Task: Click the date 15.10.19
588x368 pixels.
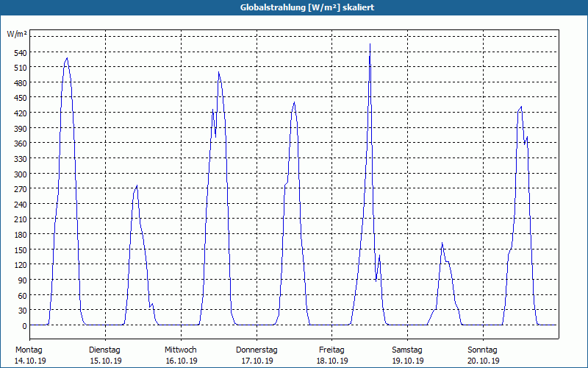Action: 106,361
